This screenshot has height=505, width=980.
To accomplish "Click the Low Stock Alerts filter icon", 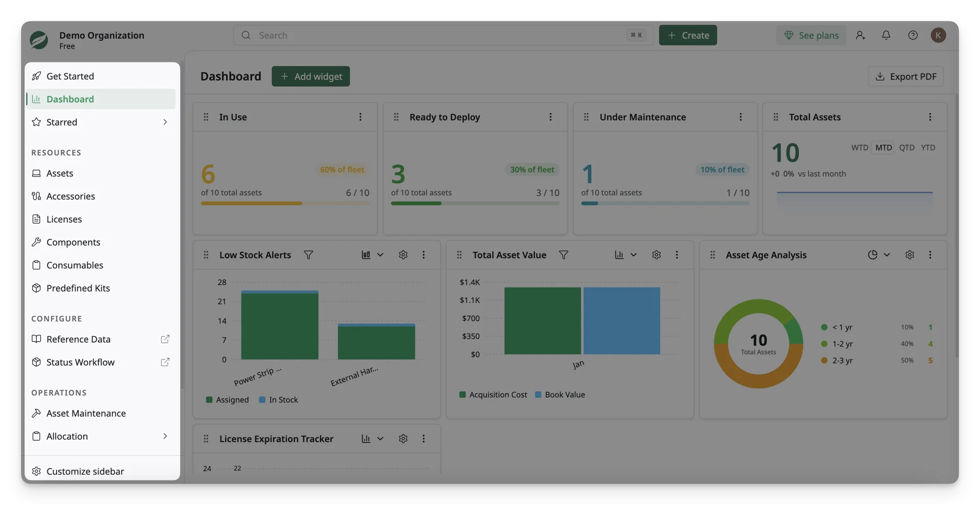I will pyautogui.click(x=308, y=255).
